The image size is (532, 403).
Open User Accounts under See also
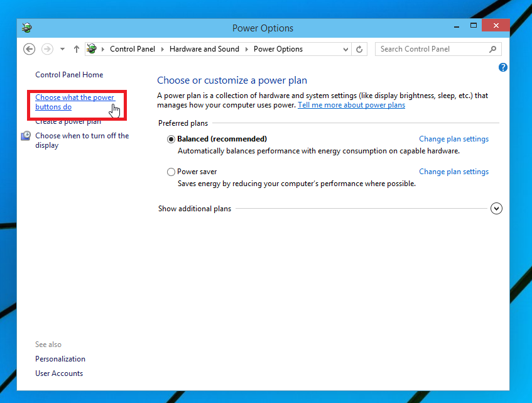pyautogui.click(x=59, y=373)
